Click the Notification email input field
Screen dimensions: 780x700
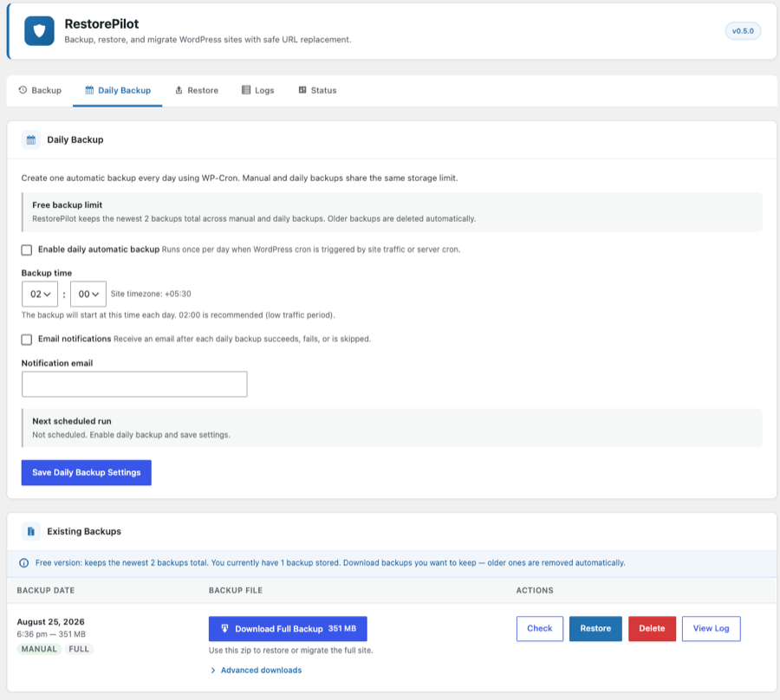click(x=134, y=384)
